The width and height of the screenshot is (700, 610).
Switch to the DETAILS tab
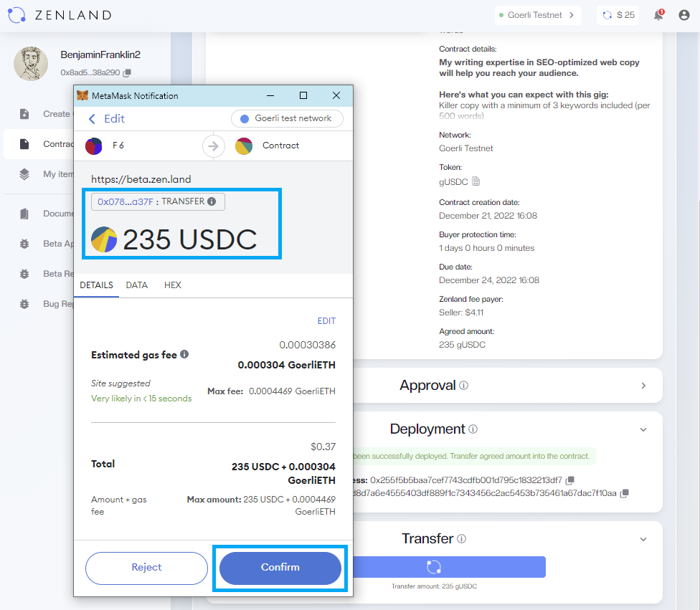tap(96, 285)
